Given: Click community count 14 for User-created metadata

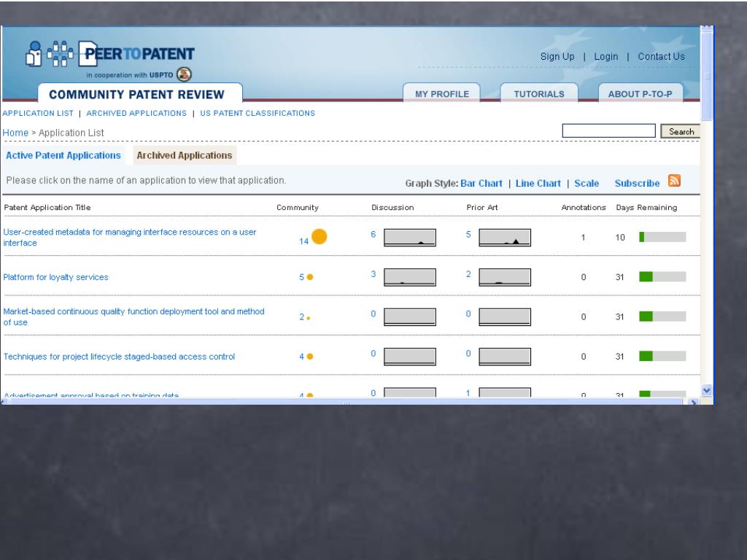Looking at the screenshot, I should pos(303,241).
